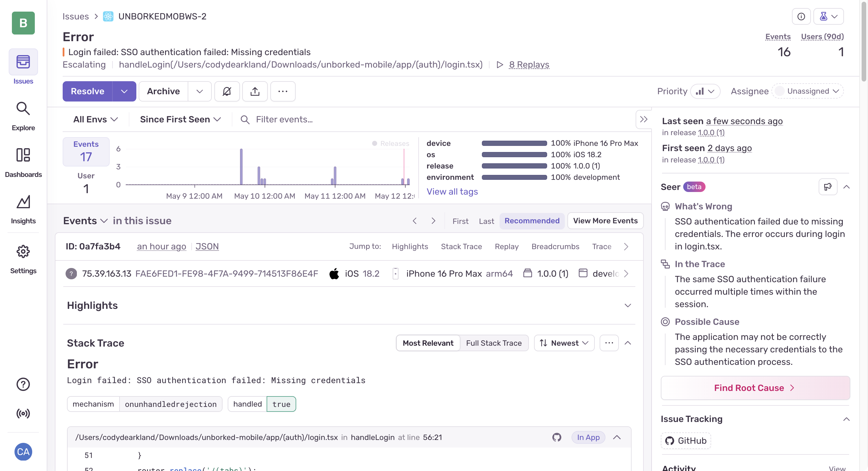The width and height of the screenshot is (868, 471).
Task: Click the unknown user question-mark avatar
Action: pyautogui.click(x=71, y=273)
